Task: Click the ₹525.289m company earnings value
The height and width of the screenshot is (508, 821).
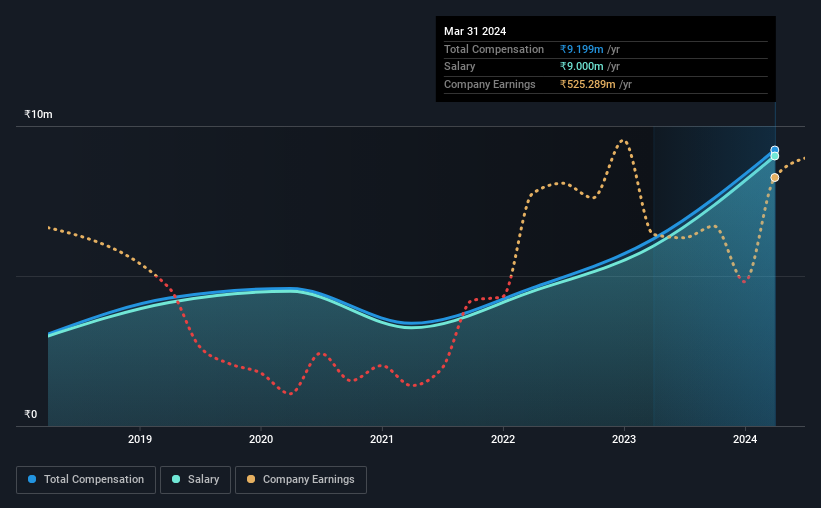Action: click(587, 84)
